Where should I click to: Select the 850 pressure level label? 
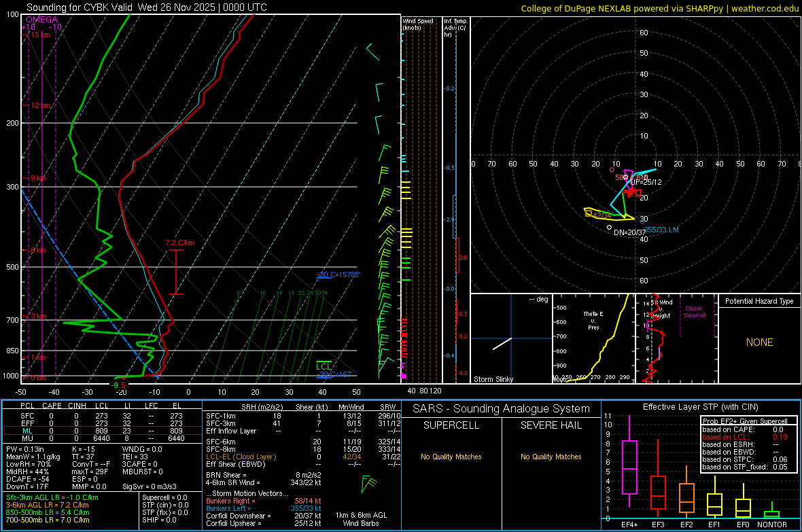(12, 351)
